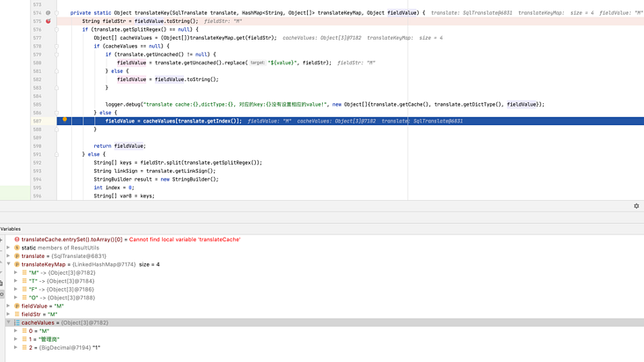Open the debugger settings gear

[636, 206]
